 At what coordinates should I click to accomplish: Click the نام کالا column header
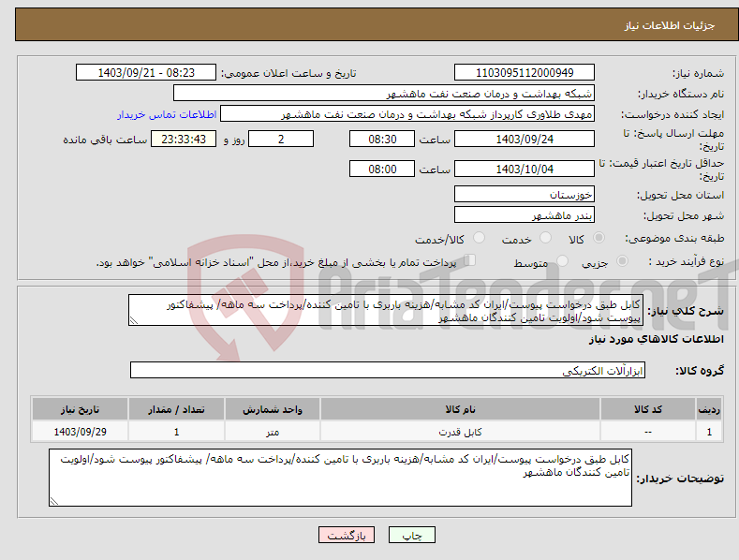460,409
